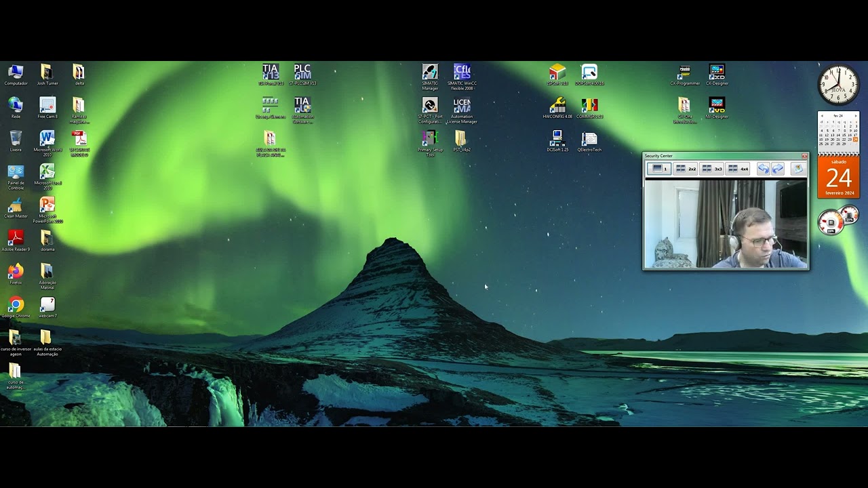Launch Free Cam 8 shortcut
The width and height of the screenshot is (868, 488).
(47, 108)
